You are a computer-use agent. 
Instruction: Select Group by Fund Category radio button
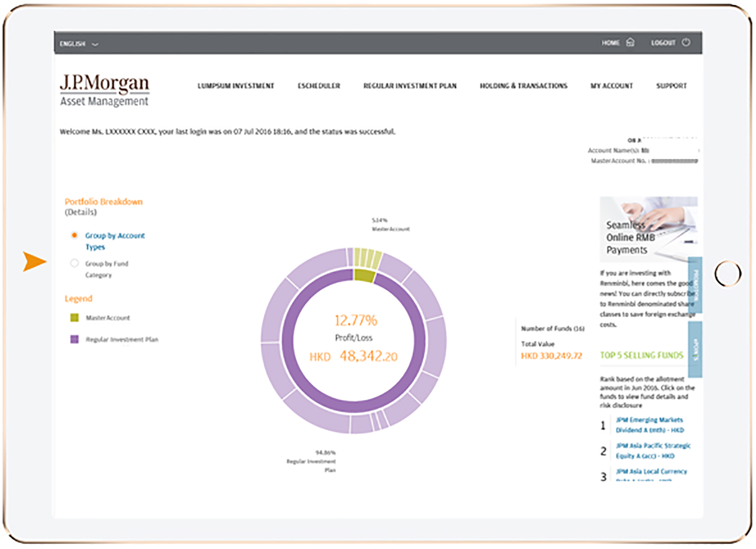point(74,263)
